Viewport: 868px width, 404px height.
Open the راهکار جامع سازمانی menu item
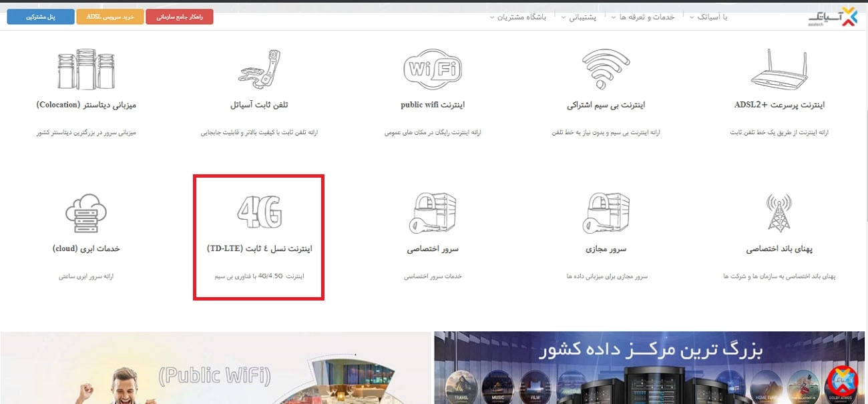pyautogui.click(x=179, y=16)
